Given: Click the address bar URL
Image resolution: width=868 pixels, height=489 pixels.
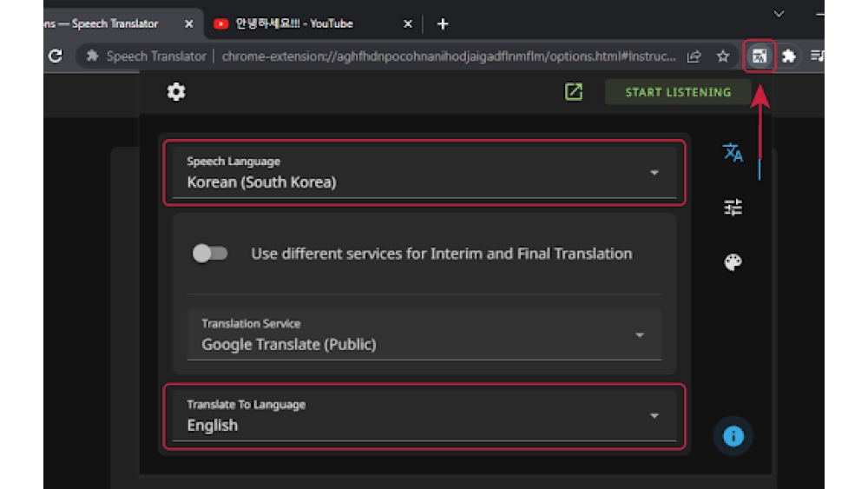Looking at the screenshot, I should [449, 56].
